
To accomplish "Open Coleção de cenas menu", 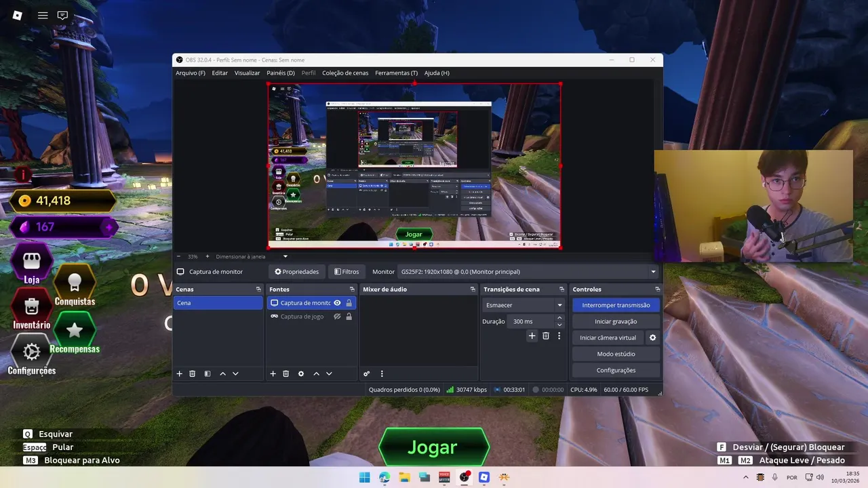I will 345,73.
